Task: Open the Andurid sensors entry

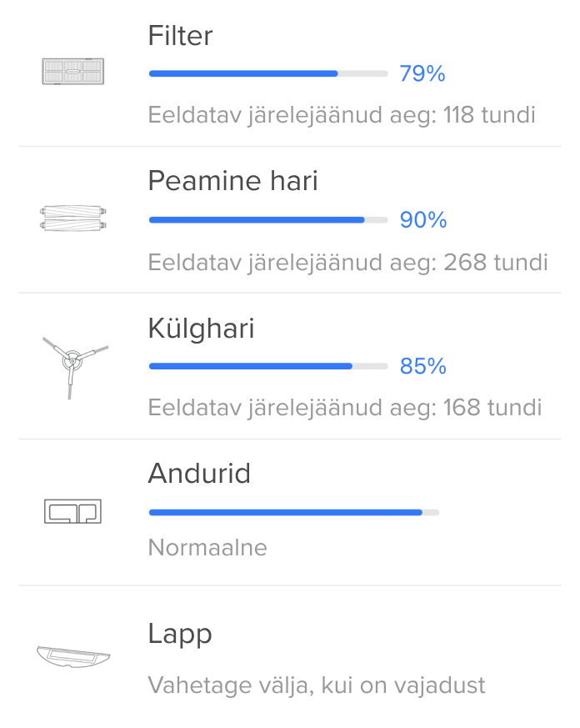Action: click(199, 474)
